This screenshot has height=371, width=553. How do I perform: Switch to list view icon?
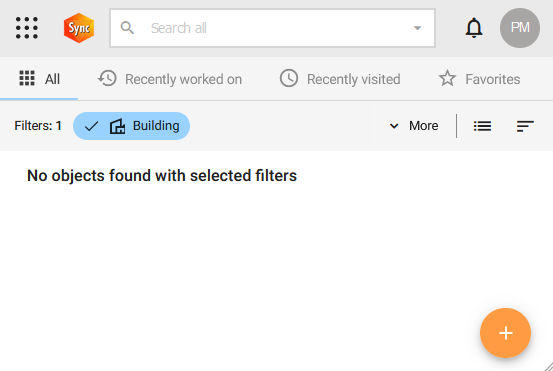pyautogui.click(x=482, y=126)
